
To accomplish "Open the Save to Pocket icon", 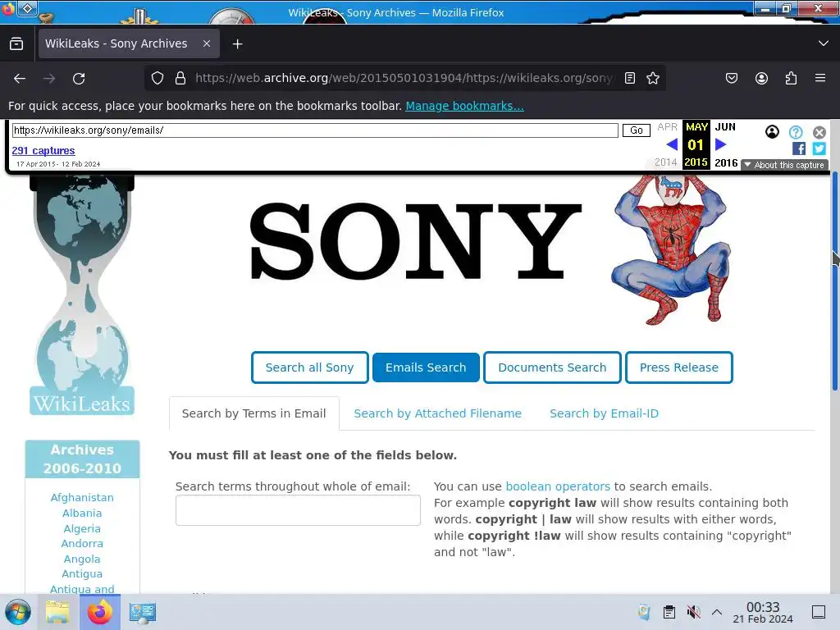I will click(x=731, y=78).
